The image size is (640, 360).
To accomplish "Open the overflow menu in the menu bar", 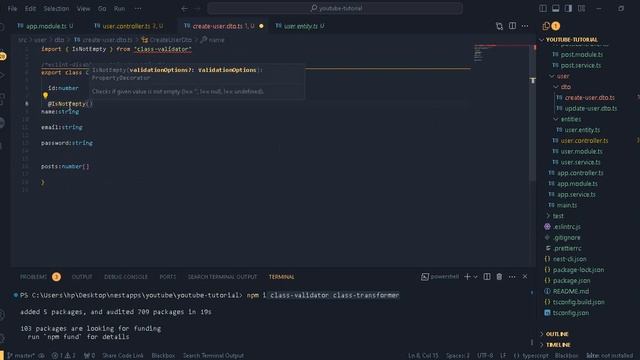I will tap(138, 8).
